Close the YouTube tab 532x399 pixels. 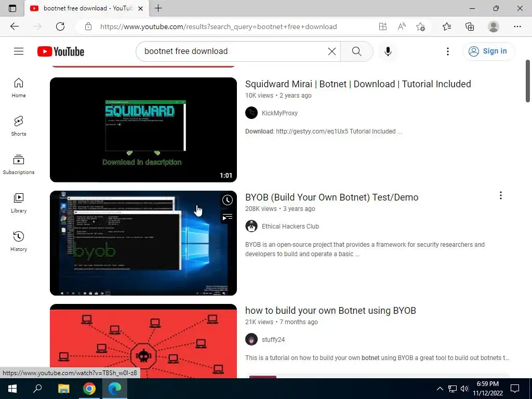tap(140, 8)
